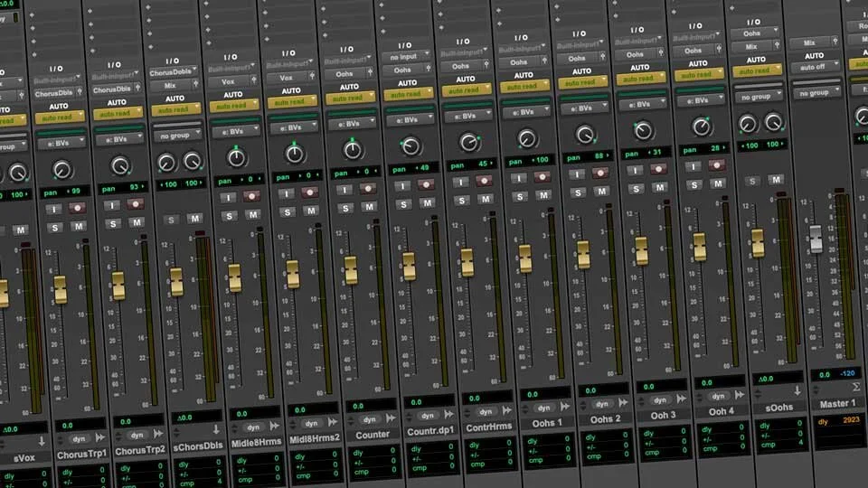Click the Oohs 1 volume fader

point(525,258)
